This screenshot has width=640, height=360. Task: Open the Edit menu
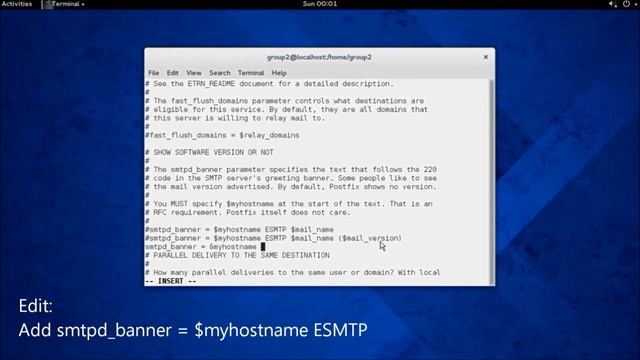[x=172, y=73]
